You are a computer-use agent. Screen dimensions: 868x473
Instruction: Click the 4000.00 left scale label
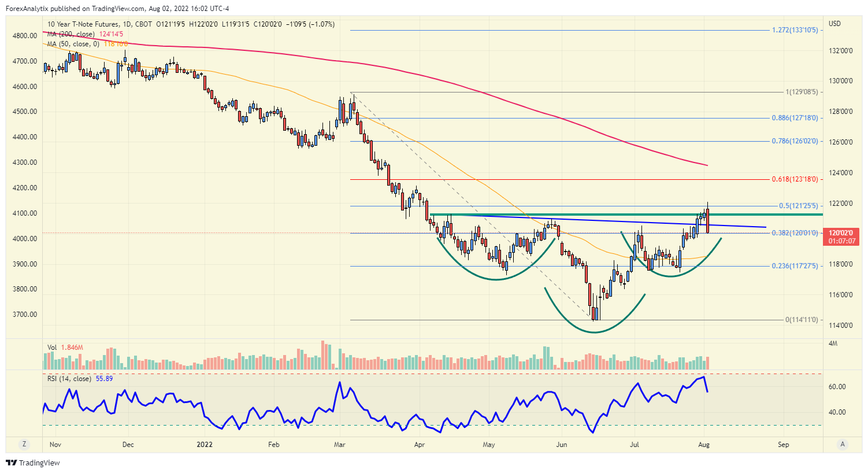[25, 239]
